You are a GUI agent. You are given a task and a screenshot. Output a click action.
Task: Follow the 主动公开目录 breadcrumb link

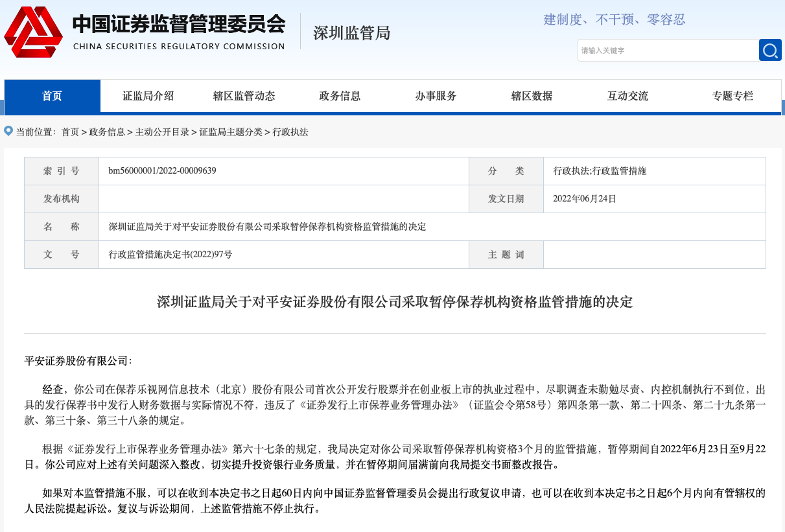click(162, 132)
